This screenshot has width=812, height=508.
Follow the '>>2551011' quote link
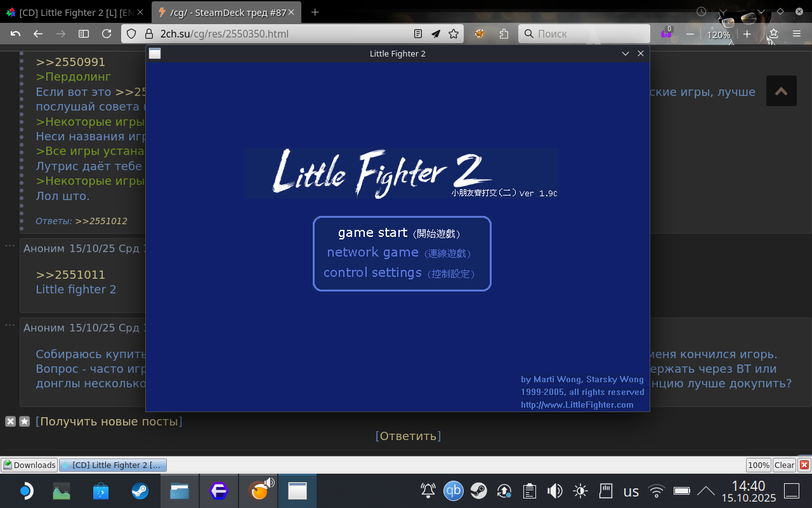[x=70, y=275]
